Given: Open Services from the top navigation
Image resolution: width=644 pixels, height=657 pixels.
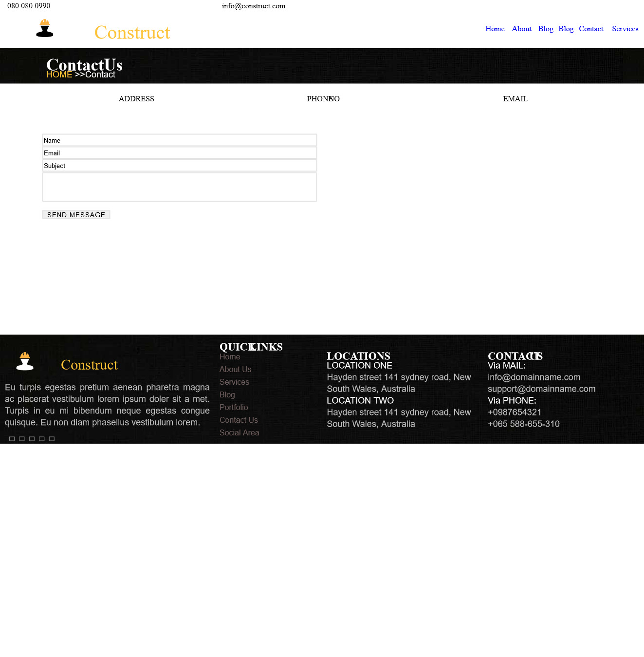Looking at the screenshot, I should point(625,29).
